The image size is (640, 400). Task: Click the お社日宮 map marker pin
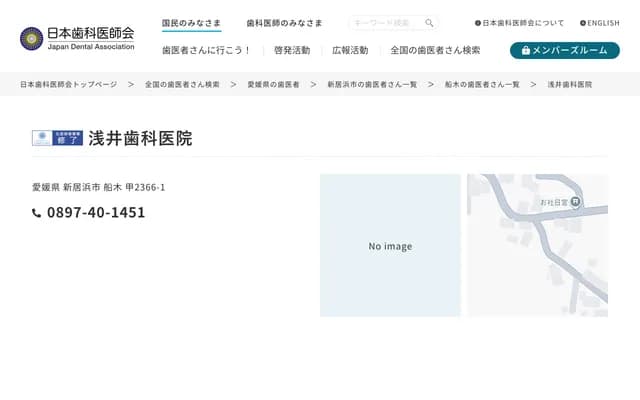(x=577, y=203)
